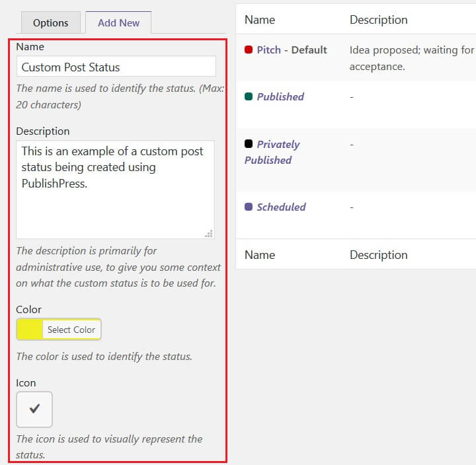Click the 'Color' field label

point(28,309)
